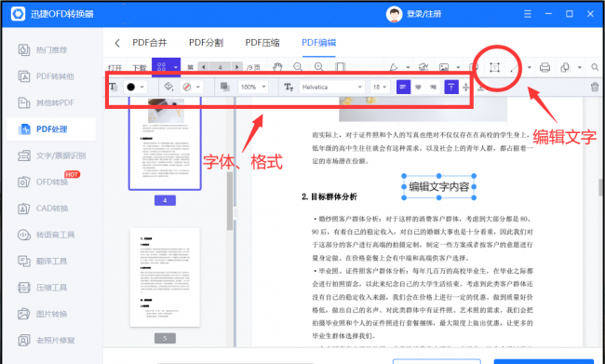The height and width of the screenshot is (364, 605).
Task: Select the page 4 thumbnail
Action: [165, 142]
